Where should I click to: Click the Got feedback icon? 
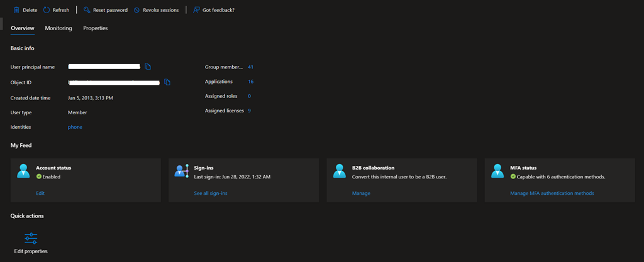196,10
